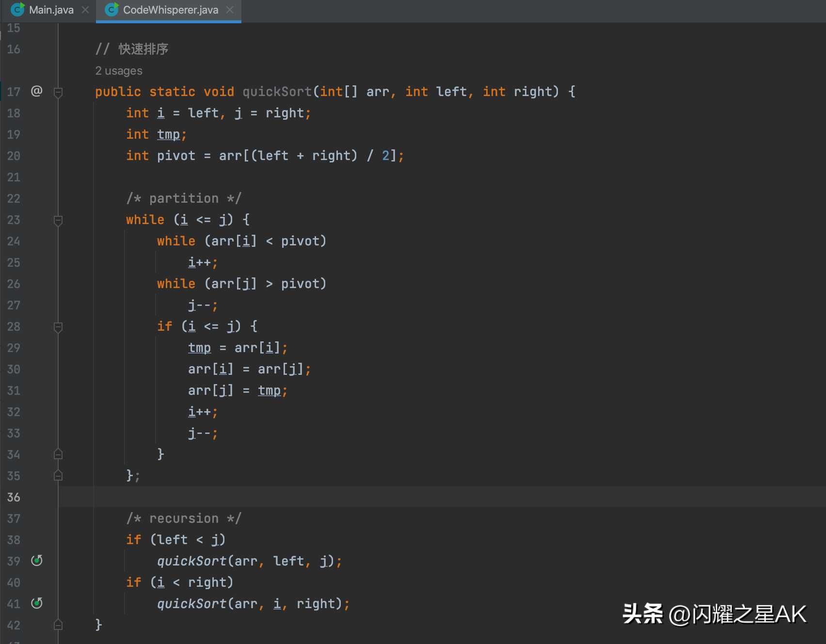Click the @ gutter icon on line 17

(37, 91)
